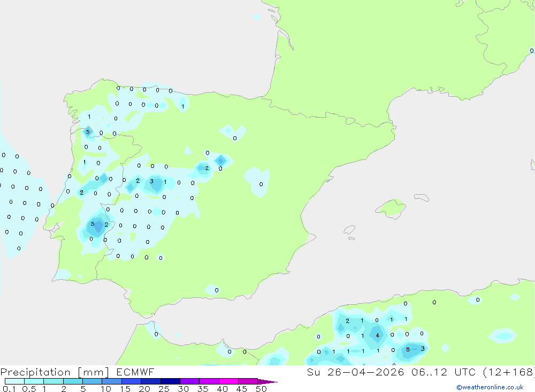Click the legend label '10'
Image resolution: width=535 pixels, height=392 pixels.
coord(105,389)
